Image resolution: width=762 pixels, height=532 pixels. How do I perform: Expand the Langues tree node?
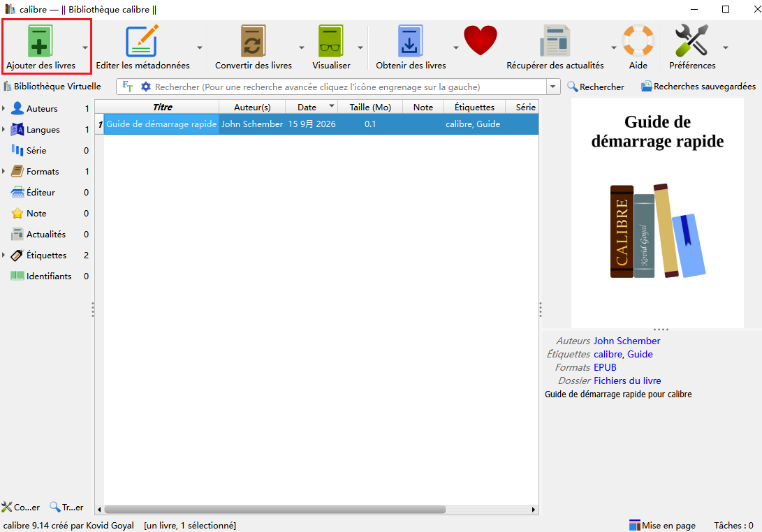pos(4,129)
